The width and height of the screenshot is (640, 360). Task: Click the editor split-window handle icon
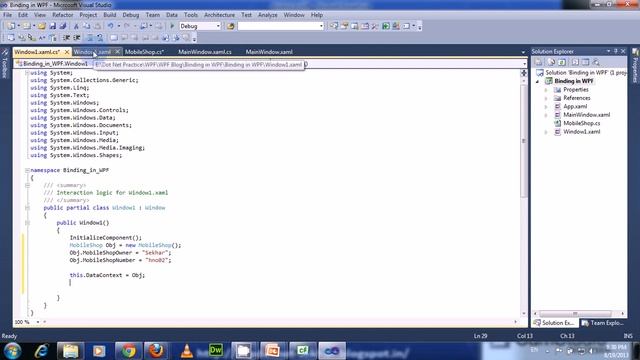click(524, 73)
